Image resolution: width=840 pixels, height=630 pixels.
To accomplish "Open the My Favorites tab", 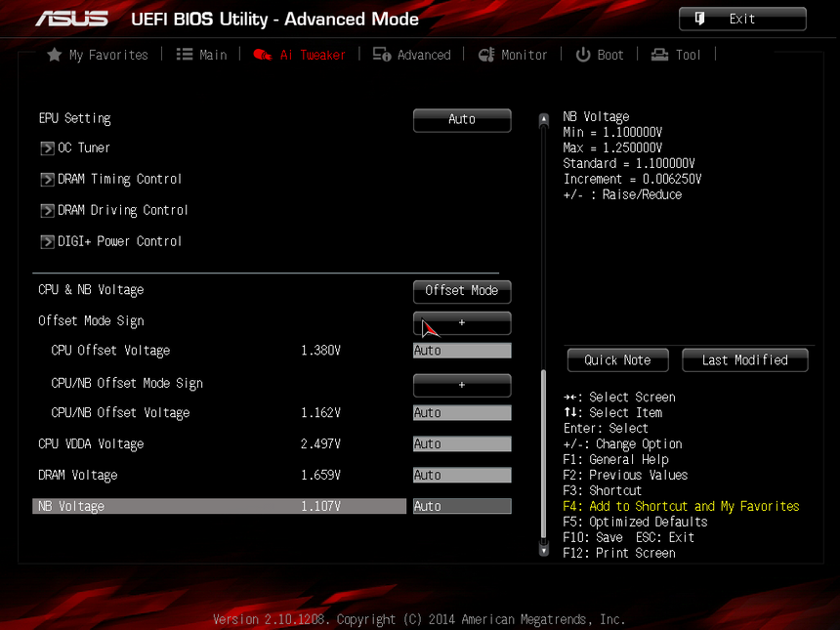I will 98,55.
